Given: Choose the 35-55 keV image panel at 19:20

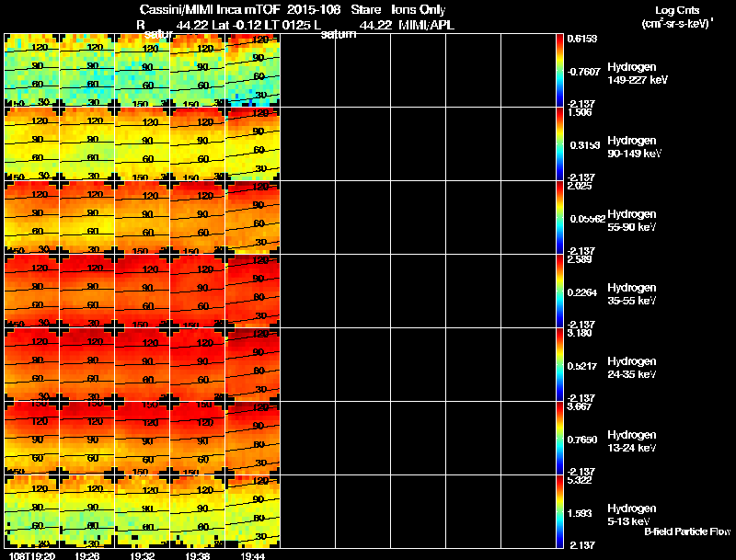Looking at the screenshot, I should 31,291.
